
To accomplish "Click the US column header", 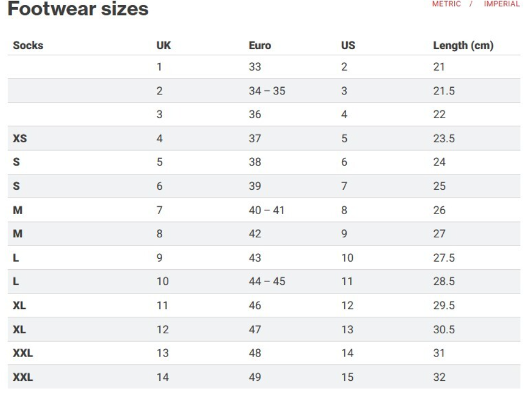I will [348, 45].
